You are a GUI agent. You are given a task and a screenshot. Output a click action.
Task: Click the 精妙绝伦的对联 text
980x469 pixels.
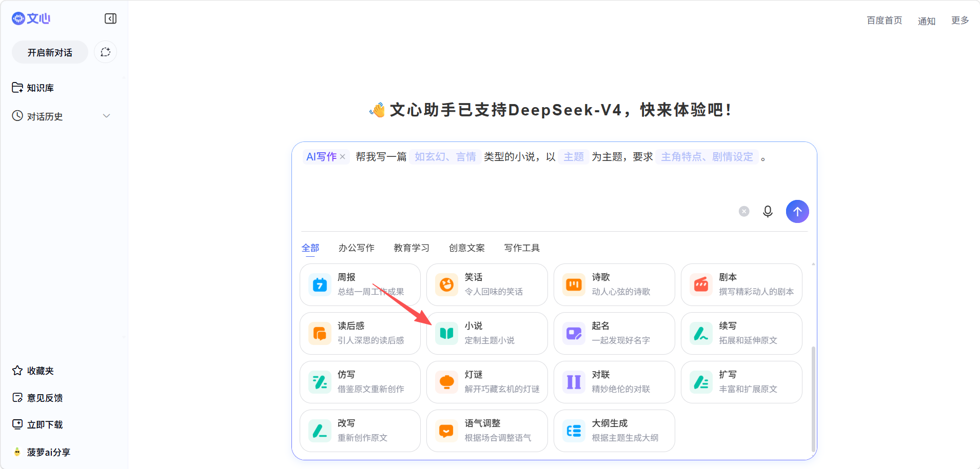point(621,389)
